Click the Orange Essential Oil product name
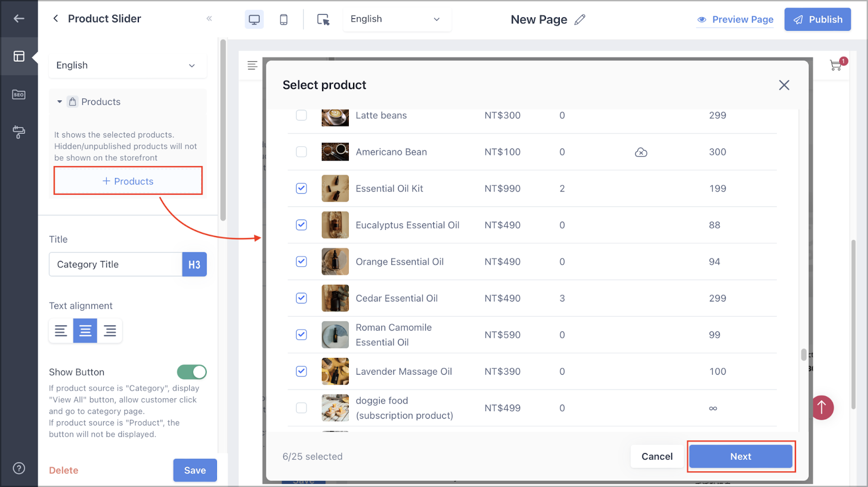Screen dimensions: 868x487 (x=400, y=261)
